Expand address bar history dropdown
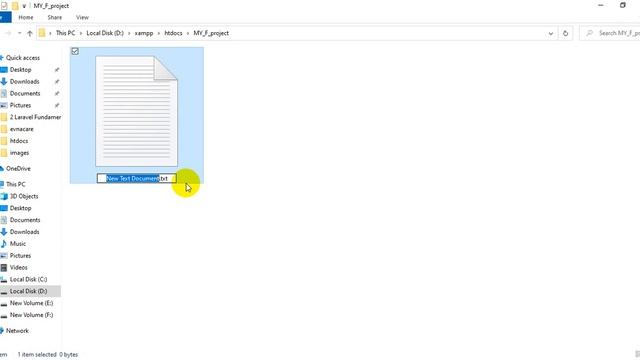The height and width of the screenshot is (360, 640). point(551,33)
